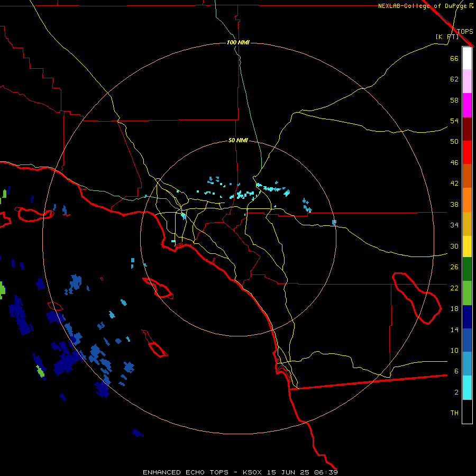This screenshot has height=476, width=476.
Task: Click the ENHANCED ECHO TOPS product title
Action: click(x=186, y=472)
